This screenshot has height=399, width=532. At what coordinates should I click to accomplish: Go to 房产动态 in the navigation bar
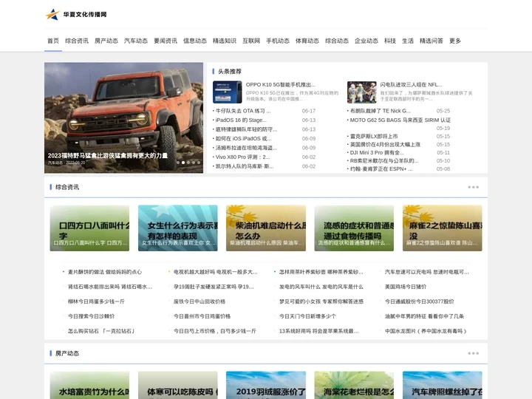point(106,41)
